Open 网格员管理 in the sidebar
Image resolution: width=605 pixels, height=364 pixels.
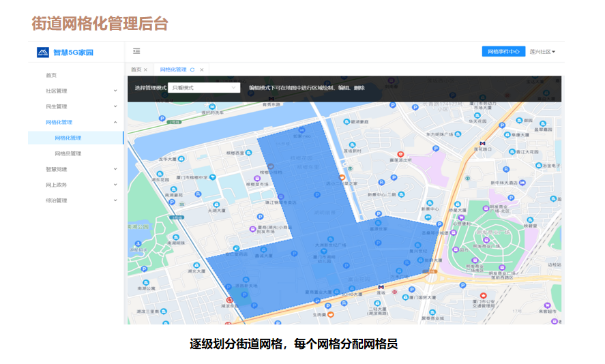coord(68,153)
